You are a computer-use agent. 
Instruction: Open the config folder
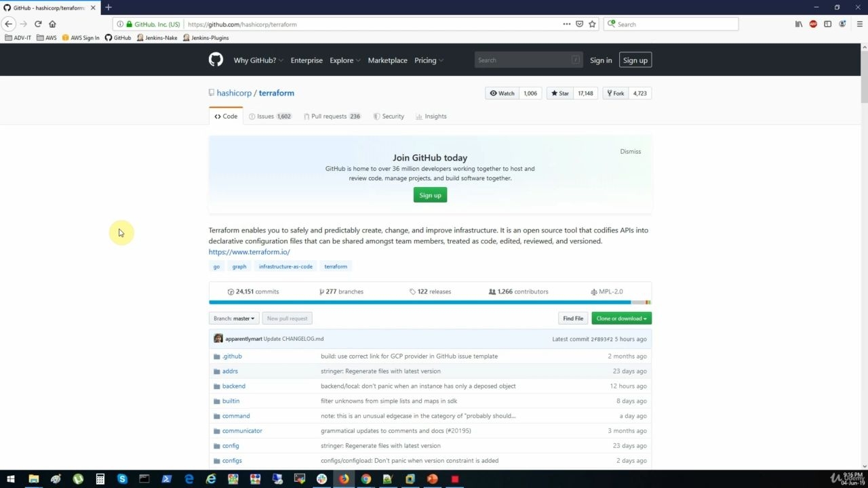click(x=231, y=445)
